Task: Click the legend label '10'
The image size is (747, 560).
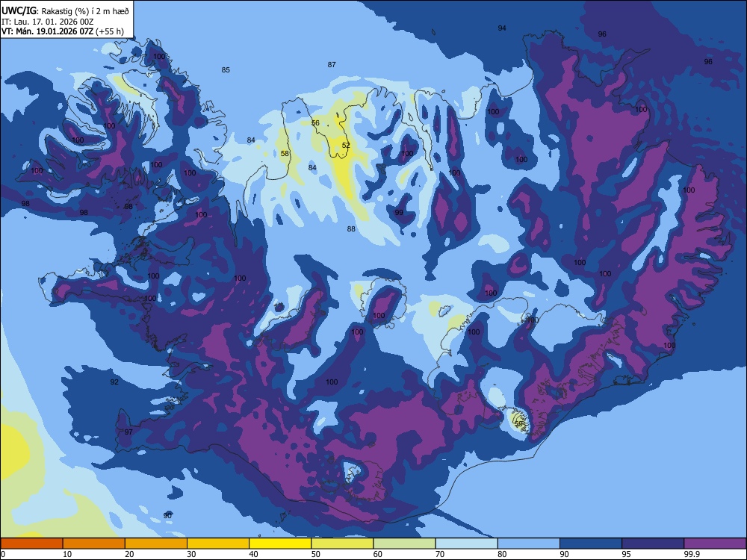Action: pos(67,554)
